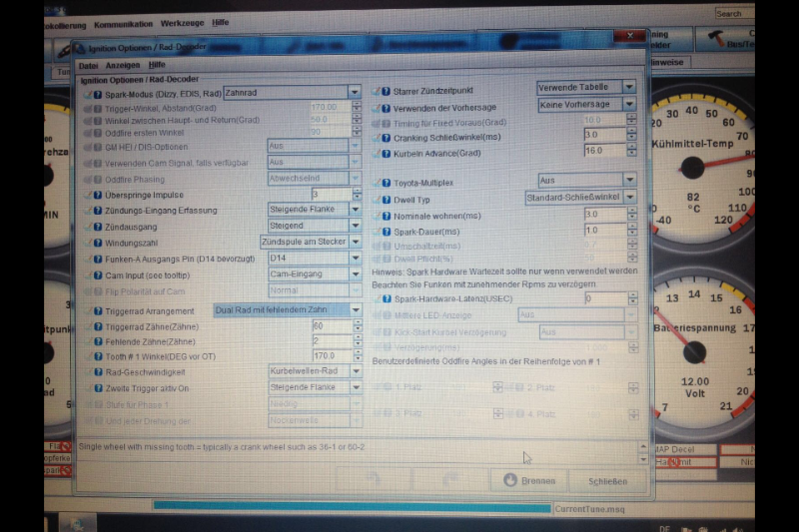Click help icon next to Überspringe Impulse

(98, 195)
